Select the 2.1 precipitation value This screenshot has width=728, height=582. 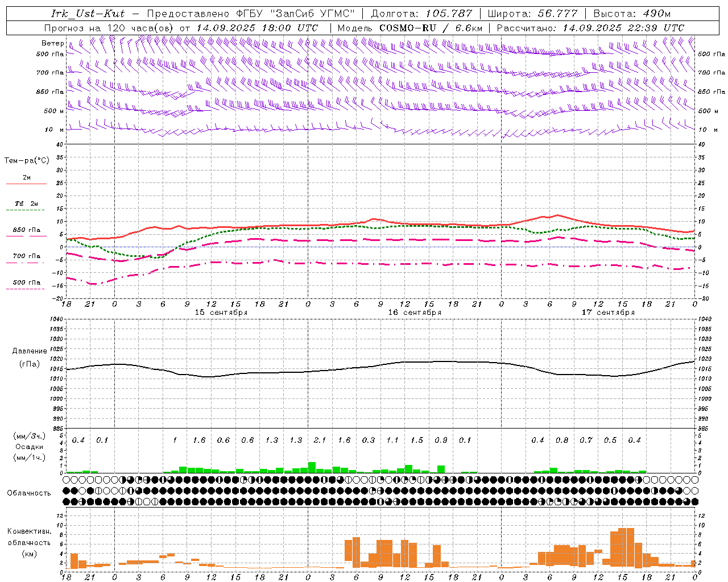pyautogui.click(x=320, y=440)
